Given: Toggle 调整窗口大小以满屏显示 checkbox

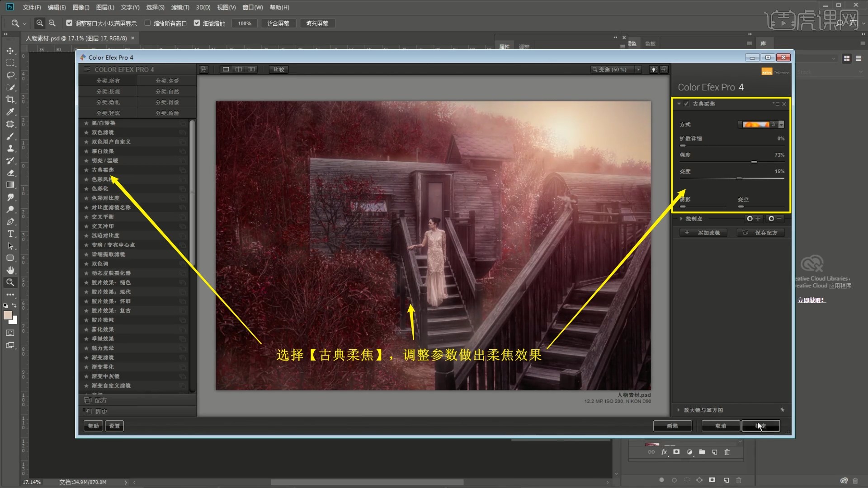Looking at the screenshot, I should 69,23.
